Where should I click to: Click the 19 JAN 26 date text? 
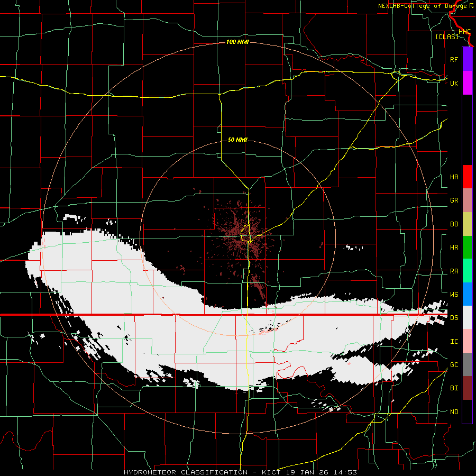pyautogui.click(x=307, y=472)
